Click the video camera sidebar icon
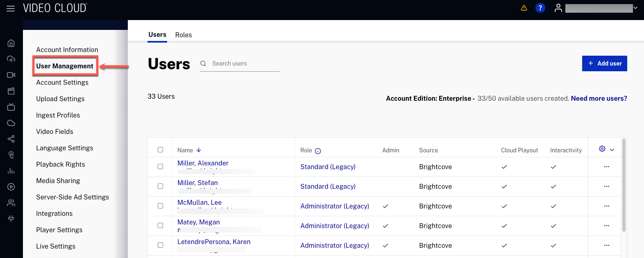644x258 pixels. point(11,75)
